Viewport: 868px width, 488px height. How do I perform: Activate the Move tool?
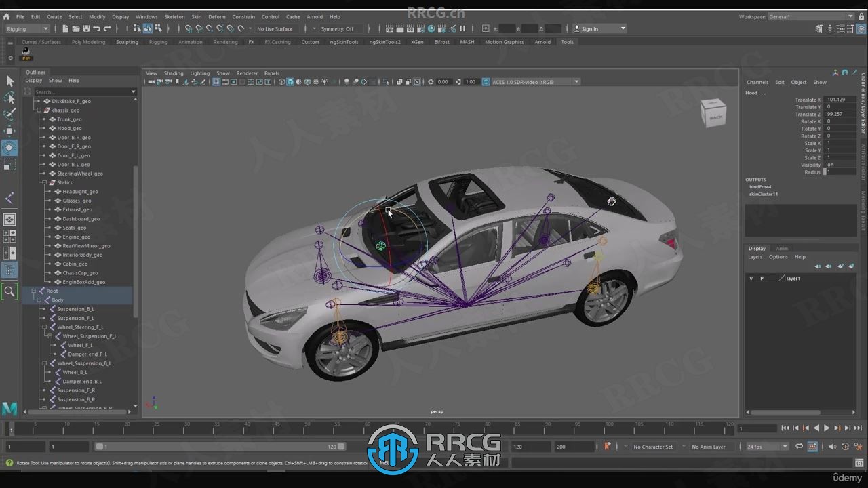click(x=9, y=131)
